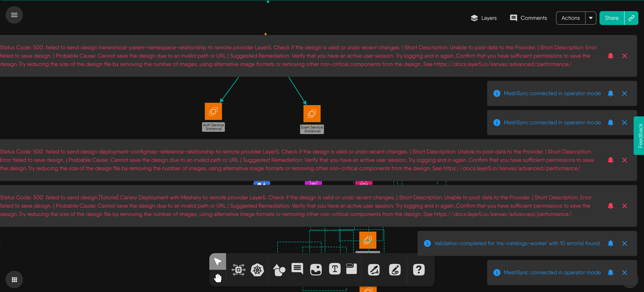Select the Auth Service instance node

click(213, 111)
